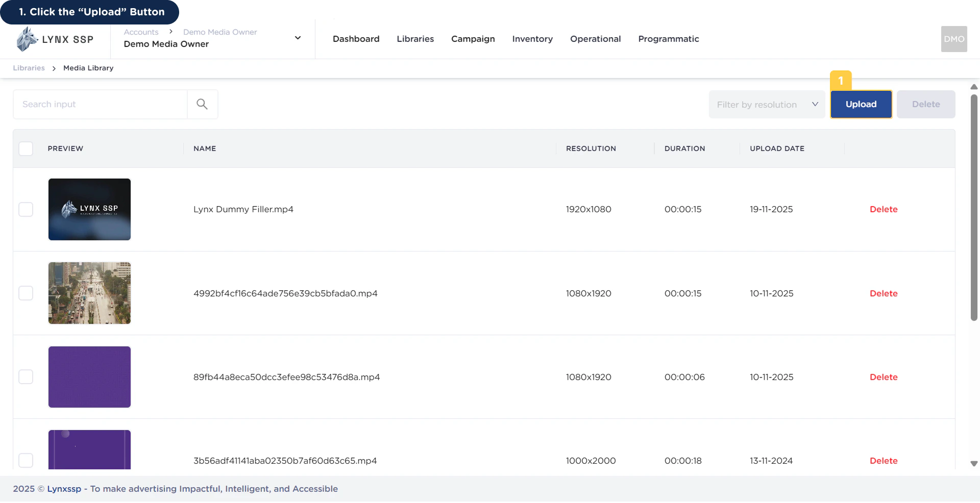The image size is (980, 503).
Task: Delete the 89fb44a8eca50dcc3efee98c53476d8a.mp4 row
Action: (x=883, y=377)
